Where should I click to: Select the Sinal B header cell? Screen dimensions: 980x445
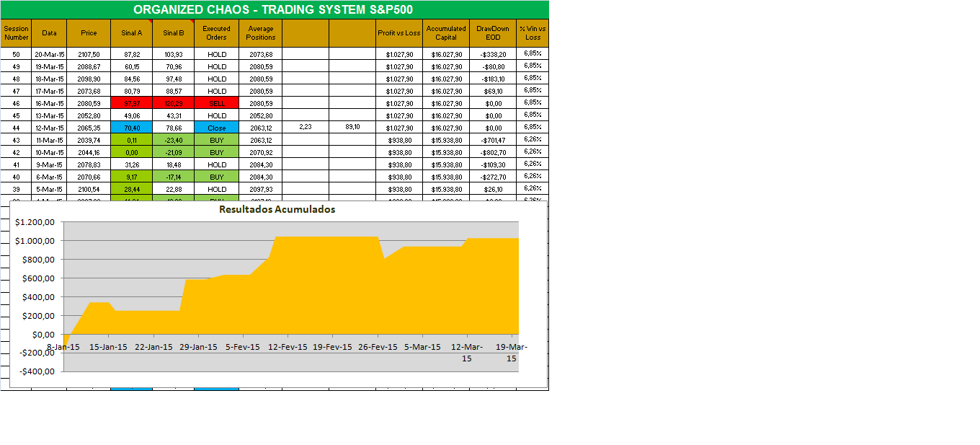tap(174, 33)
